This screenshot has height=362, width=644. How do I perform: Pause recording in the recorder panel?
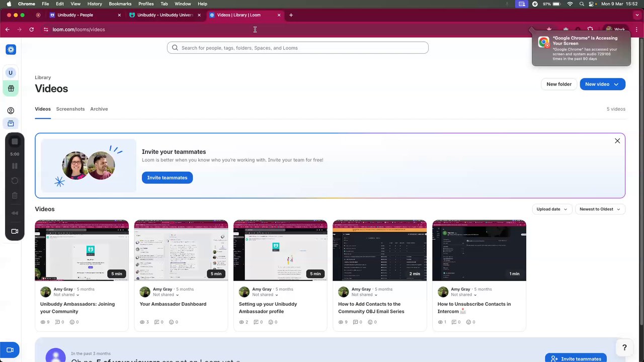(15, 166)
